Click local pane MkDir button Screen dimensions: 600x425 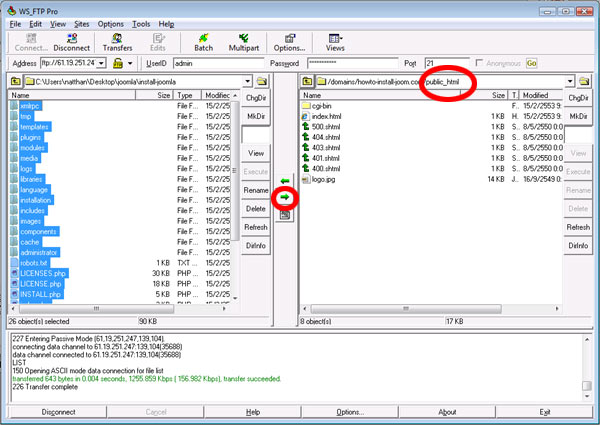tap(256, 116)
